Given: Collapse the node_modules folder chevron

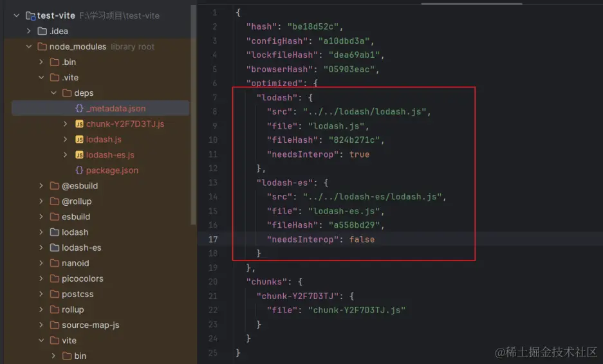Looking at the screenshot, I should (x=29, y=46).
